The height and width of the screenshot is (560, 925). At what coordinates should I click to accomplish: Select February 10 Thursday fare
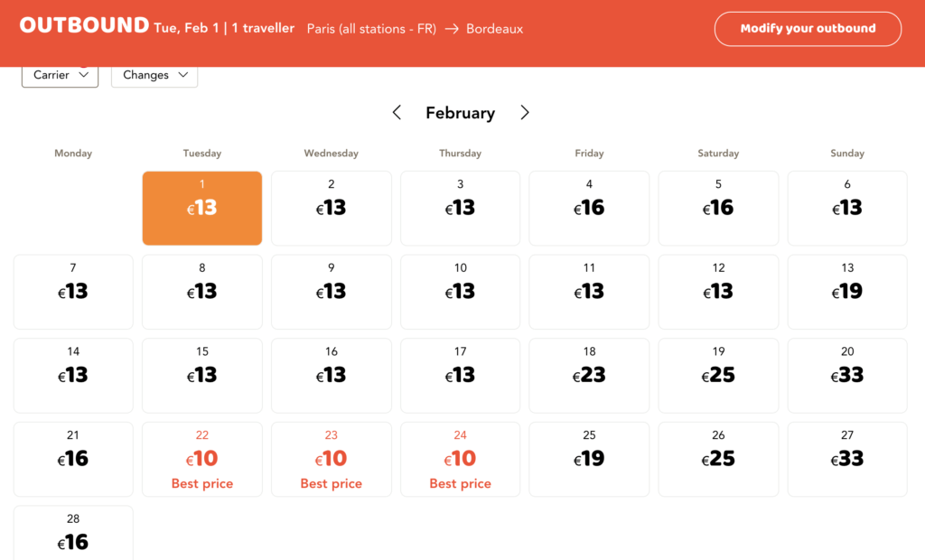click(461, 292)
